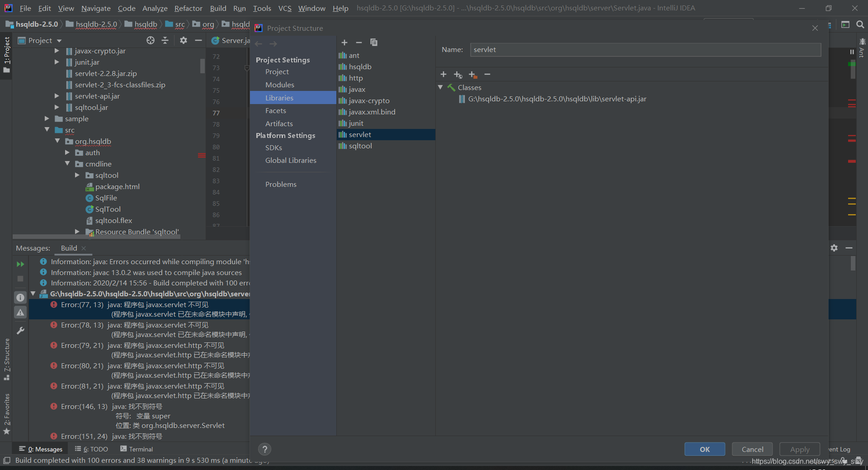
Task: Toggle warnings filter in Messages panel
Action: [x=20, y=313]
